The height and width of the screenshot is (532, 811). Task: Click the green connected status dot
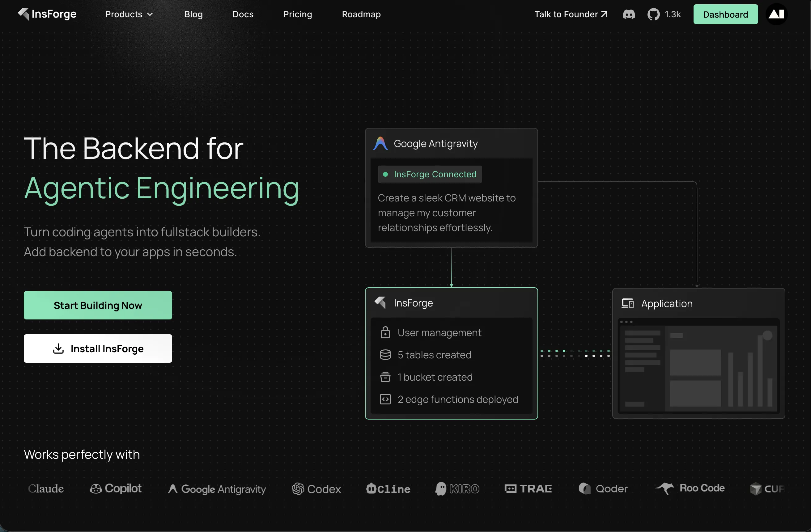(x=385, y=174)
